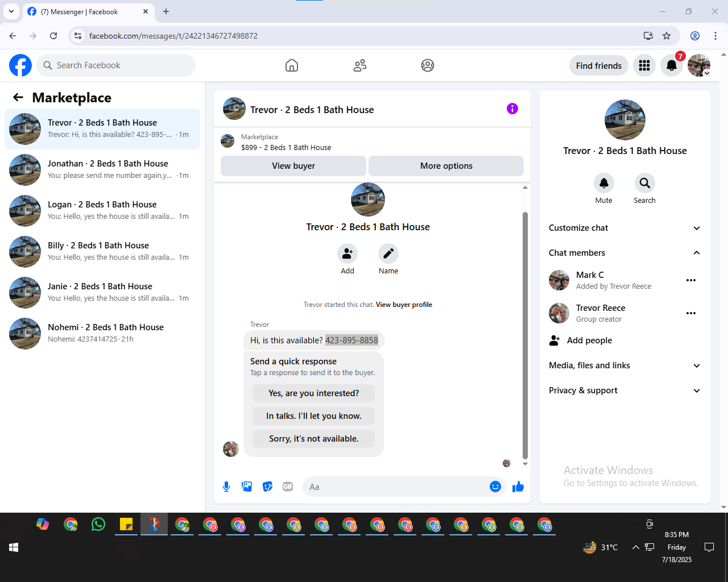Record a voice clip with microphone icon
The image size is (728, 582).
pos(226,487)
